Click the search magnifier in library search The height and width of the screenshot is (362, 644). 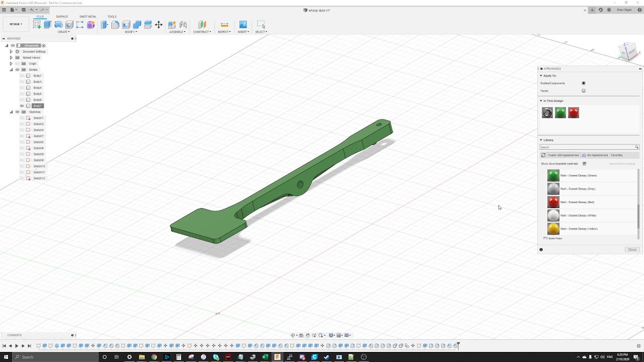coord(636,147)
